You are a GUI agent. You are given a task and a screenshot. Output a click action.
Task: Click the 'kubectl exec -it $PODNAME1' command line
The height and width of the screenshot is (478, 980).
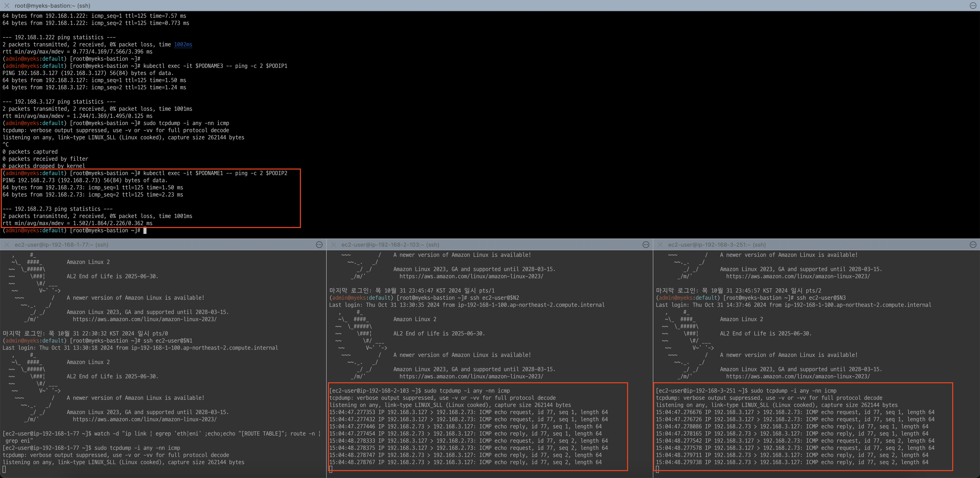(x=215, y=173)
